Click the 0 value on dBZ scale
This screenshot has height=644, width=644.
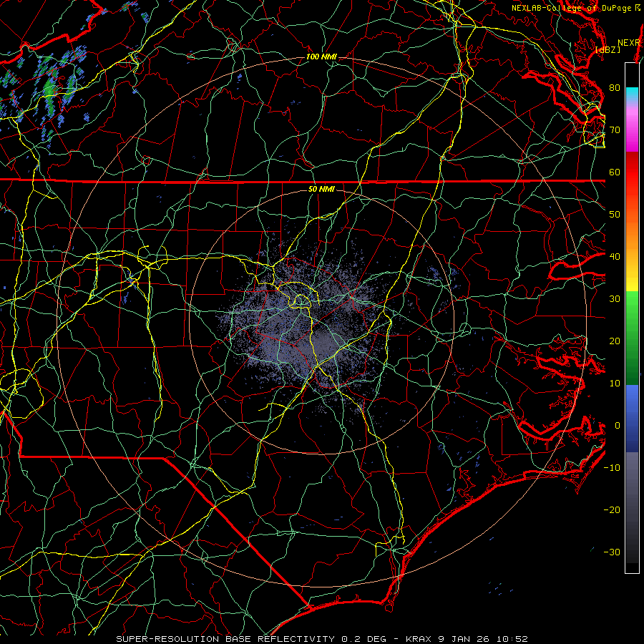[618, 426]
